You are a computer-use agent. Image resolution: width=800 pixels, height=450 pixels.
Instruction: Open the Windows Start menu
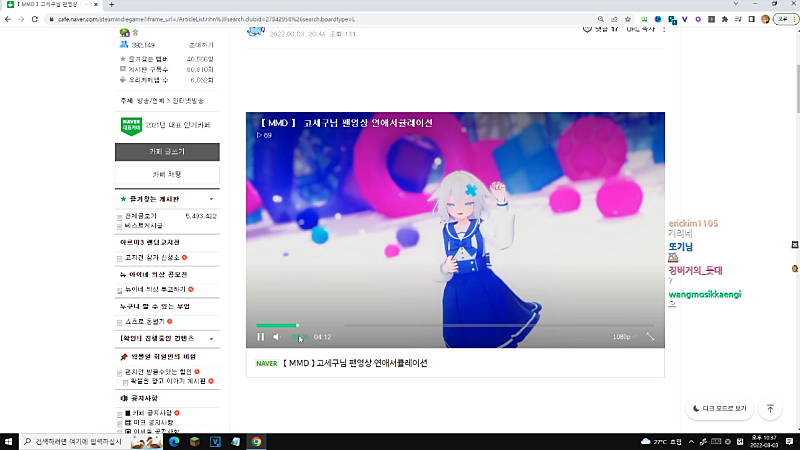pyautogui.click(x=9, y=442)
